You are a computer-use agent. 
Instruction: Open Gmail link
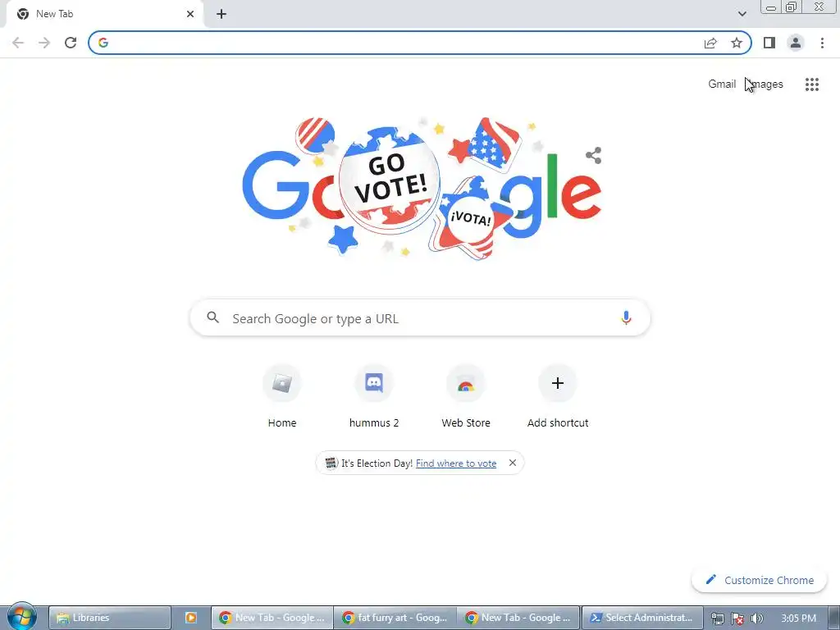722,84
